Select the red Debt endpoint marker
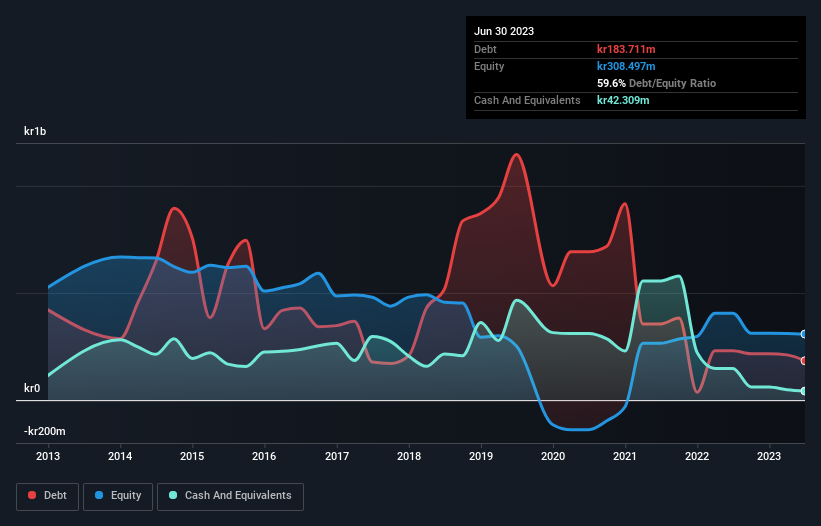The width and height of the screenshot is (821, 526). [804, 361]
